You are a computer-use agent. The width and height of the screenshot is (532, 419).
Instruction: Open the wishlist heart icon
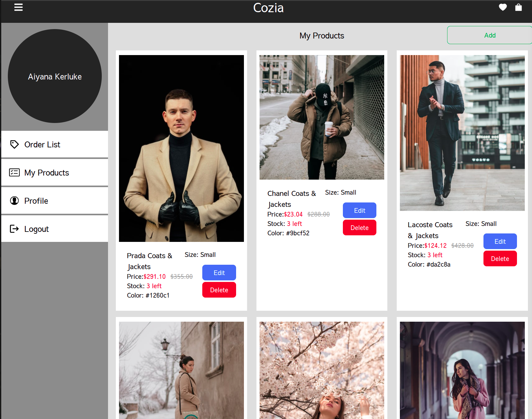coord(503,7)
